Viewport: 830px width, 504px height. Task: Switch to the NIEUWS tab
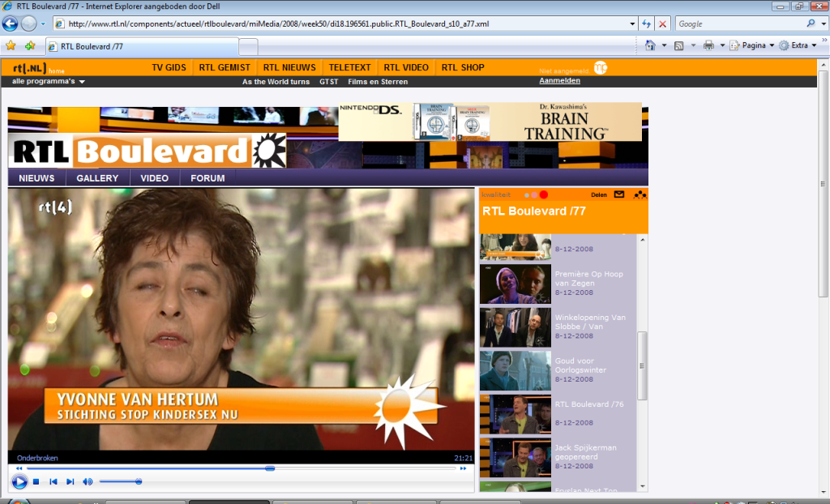click(36, 178)
